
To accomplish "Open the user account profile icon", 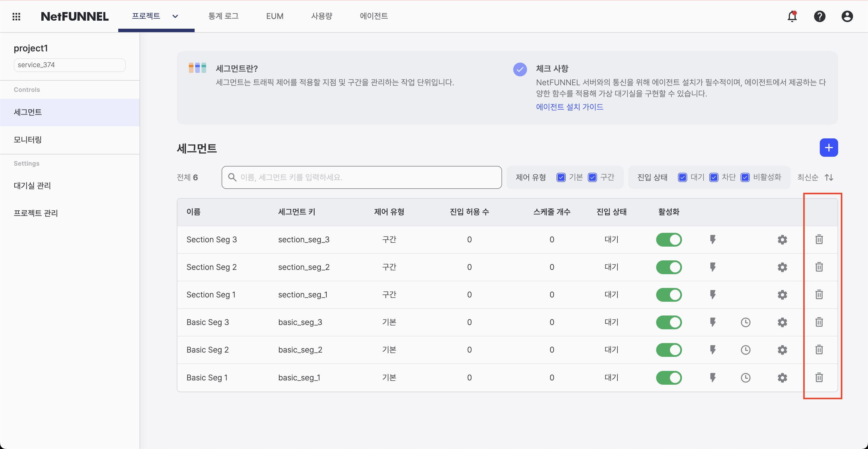I will [x=847, y=16].
